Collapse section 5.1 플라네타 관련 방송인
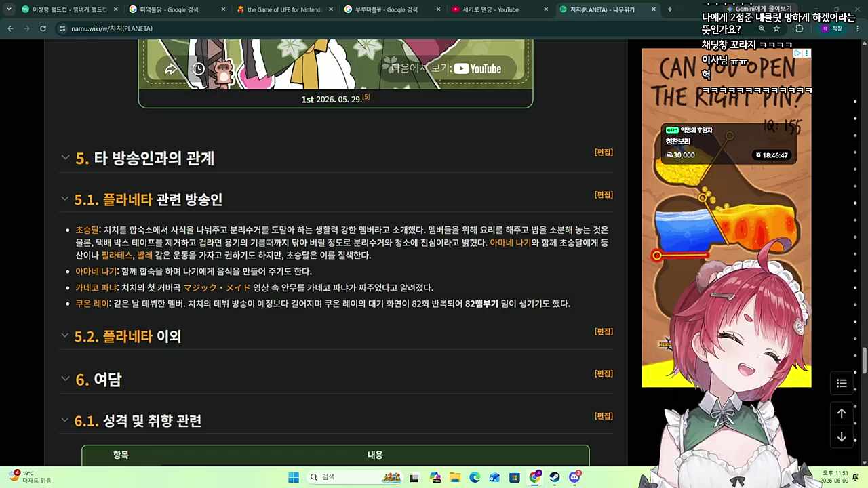 [64, 199]
